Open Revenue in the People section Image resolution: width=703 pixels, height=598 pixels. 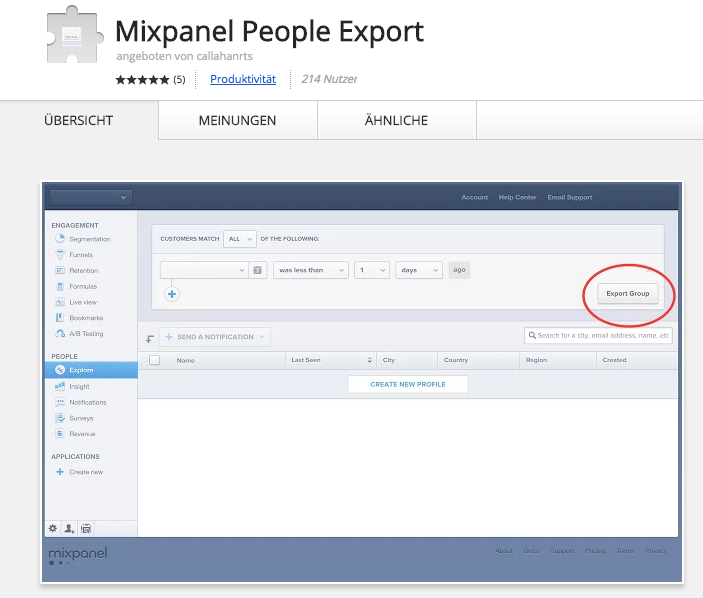[82, 434]
